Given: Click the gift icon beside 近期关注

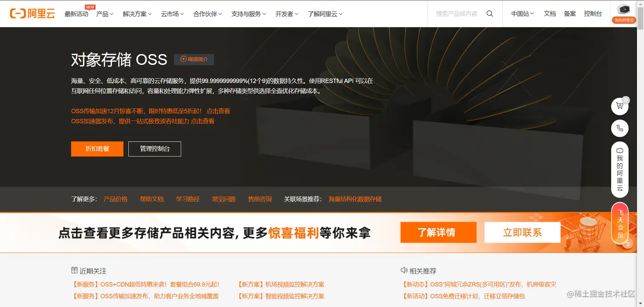Looking at the screenshot, I should pos(74,270).
